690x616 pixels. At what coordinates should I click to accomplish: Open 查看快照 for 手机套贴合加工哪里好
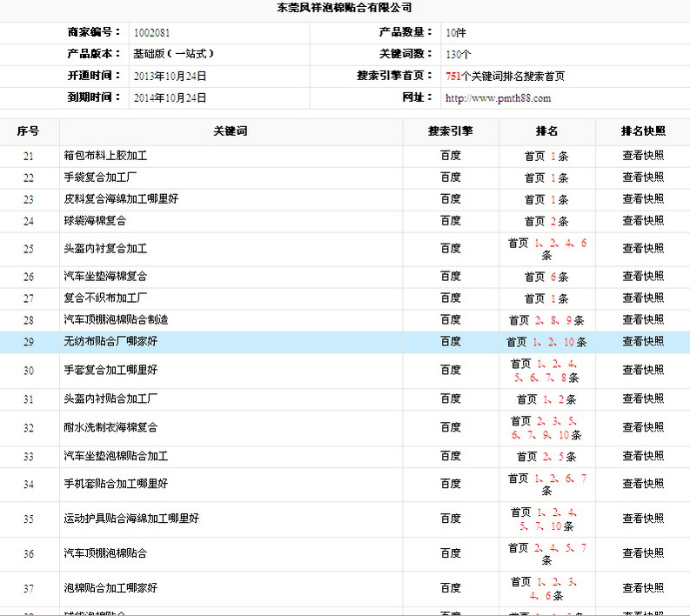tap(643, 484)
